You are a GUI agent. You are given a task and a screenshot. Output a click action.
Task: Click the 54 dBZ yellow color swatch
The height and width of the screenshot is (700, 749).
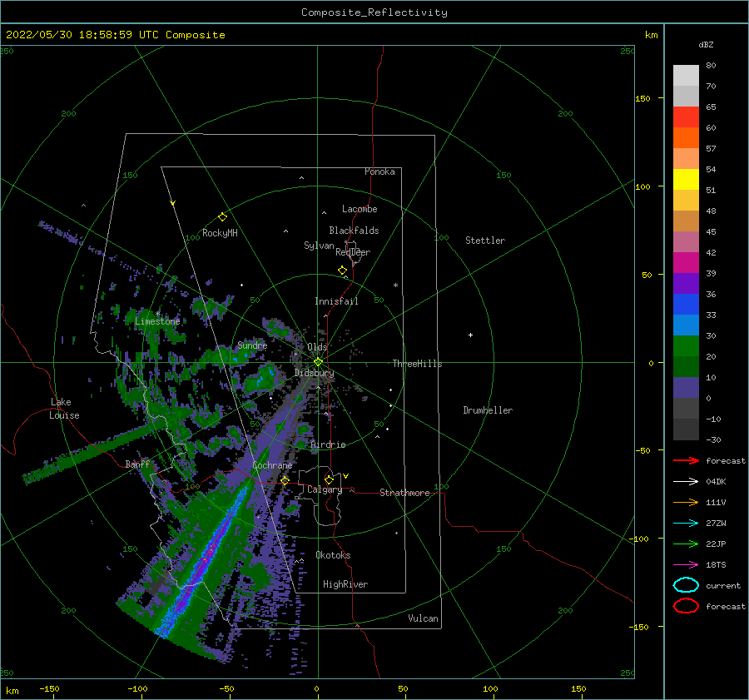point(686,179)
